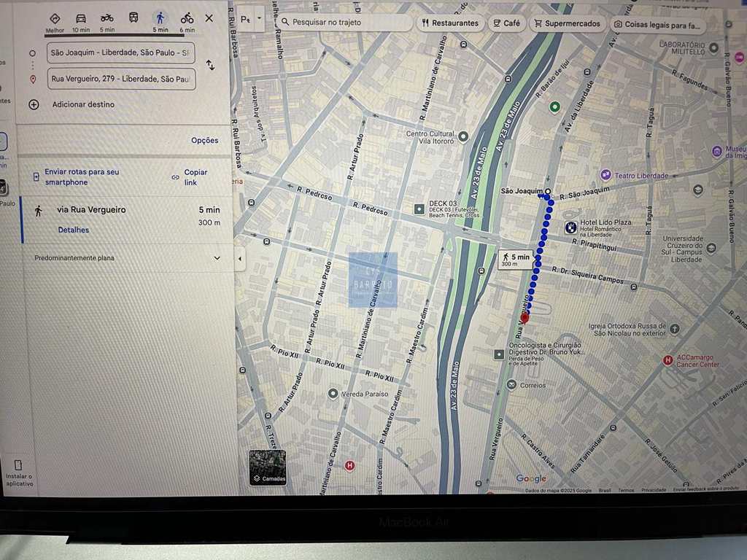Click the red destination pin on Rua Vergueiro
The image size is (747, 560).
(525, 318)
